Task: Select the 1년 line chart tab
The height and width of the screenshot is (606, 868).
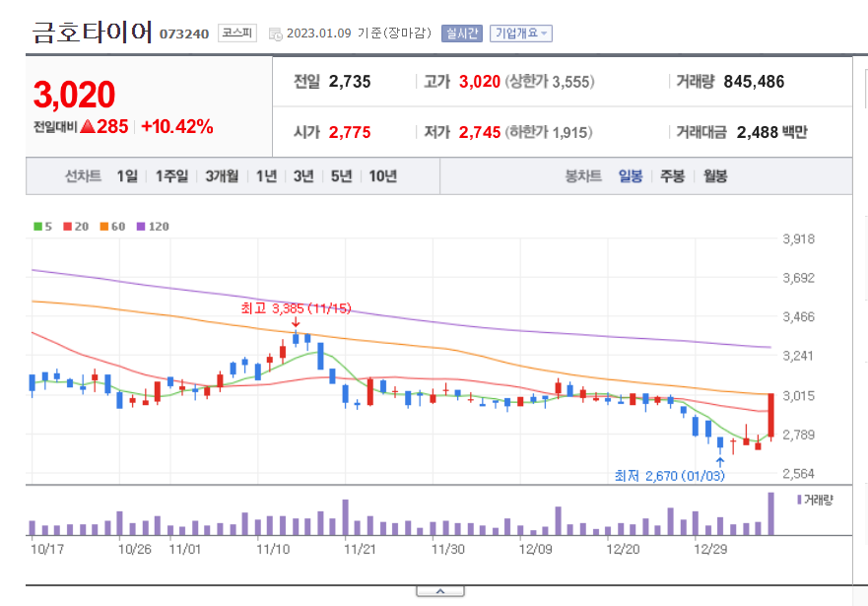Action: (x=266, y=176)
